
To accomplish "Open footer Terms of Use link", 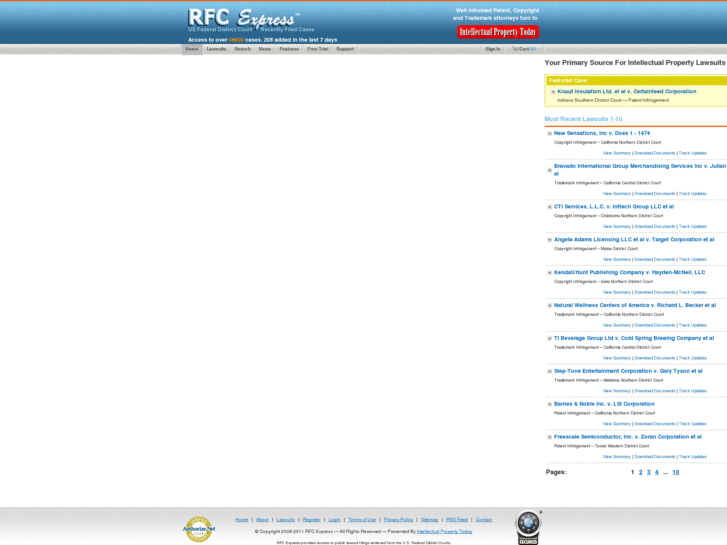I will 362,520.
